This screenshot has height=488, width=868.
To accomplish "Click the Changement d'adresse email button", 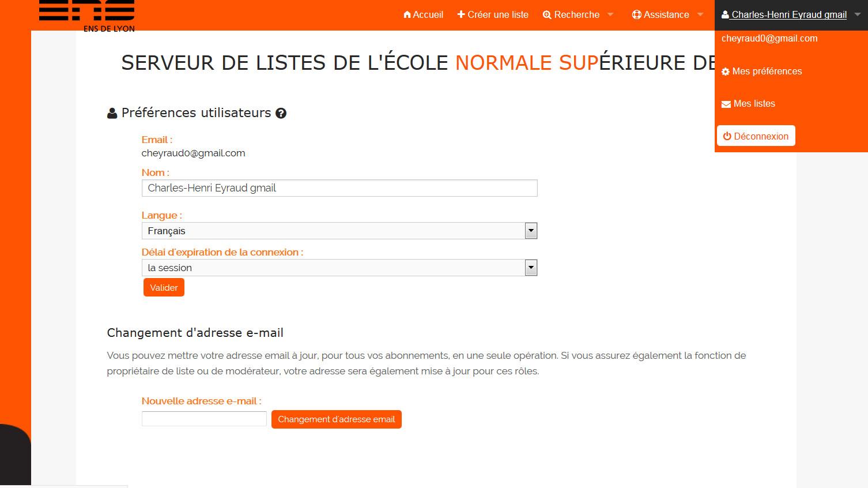I will tap(336, 419).
